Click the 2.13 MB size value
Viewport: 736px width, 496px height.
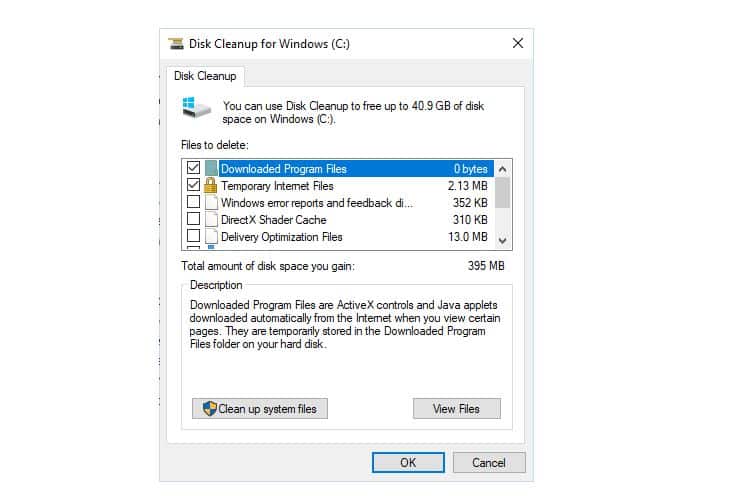[468, 186]
